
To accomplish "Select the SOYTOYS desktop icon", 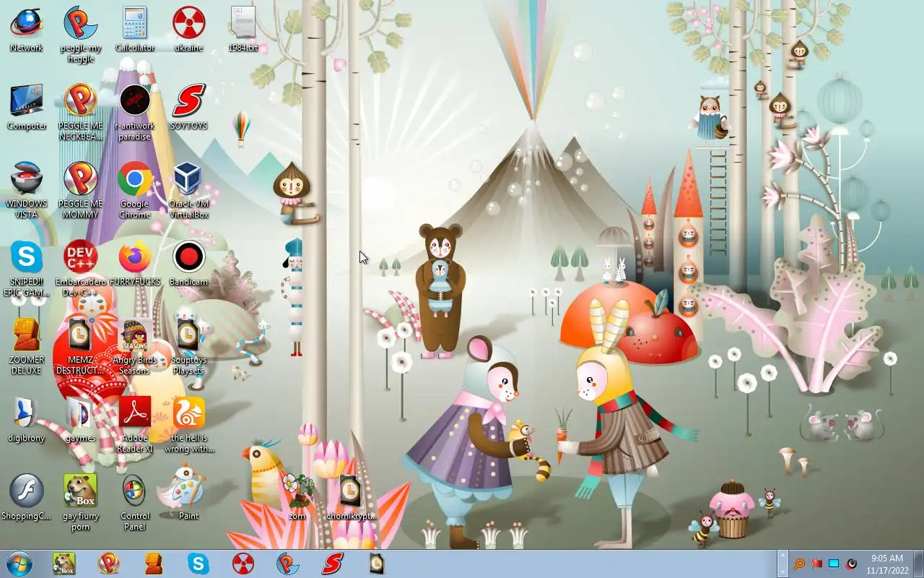I will (x=188, y=107).
